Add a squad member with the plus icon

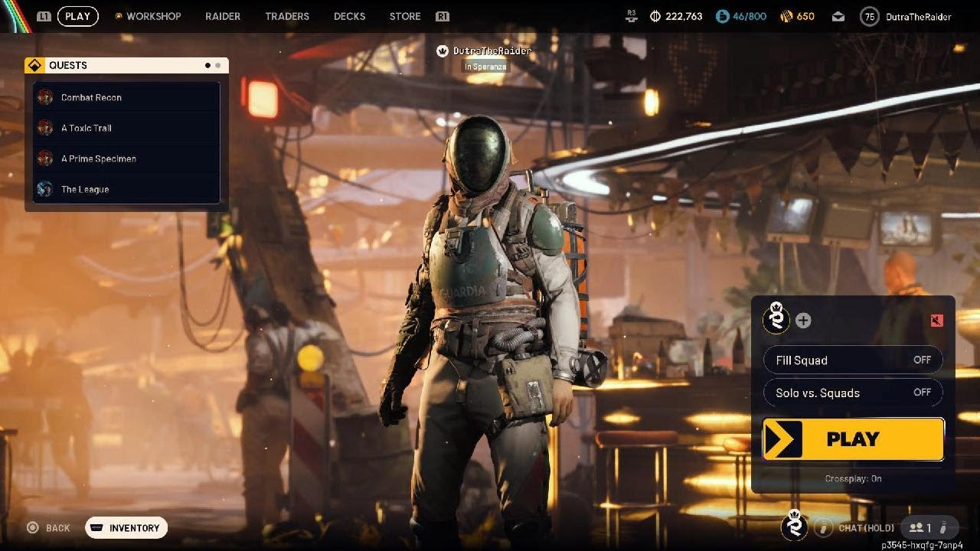(803, 321)
